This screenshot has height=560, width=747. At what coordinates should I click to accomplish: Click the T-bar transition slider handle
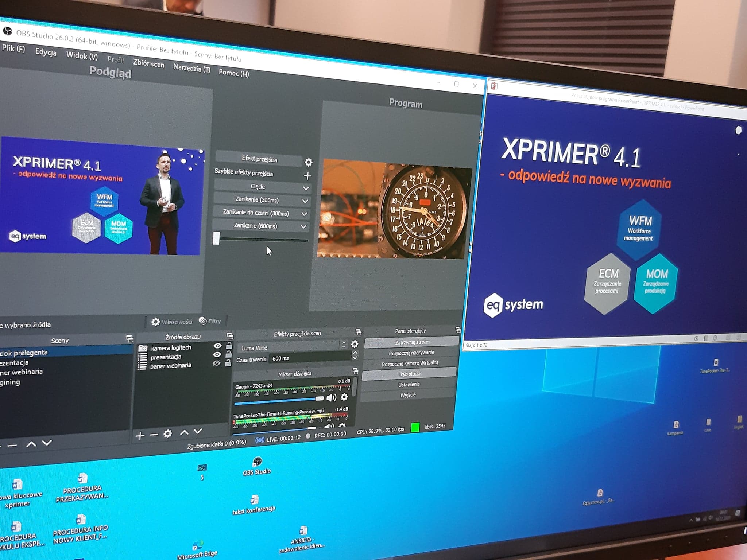[216, 238]
